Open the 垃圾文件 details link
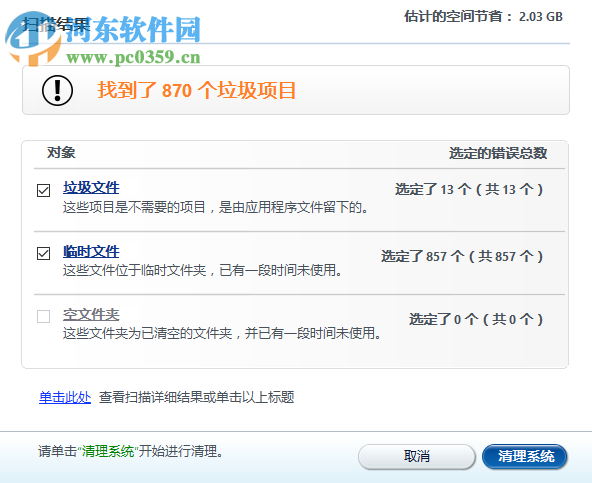The width and height of the screenshot is (592, 483). (x=91, y=188)
